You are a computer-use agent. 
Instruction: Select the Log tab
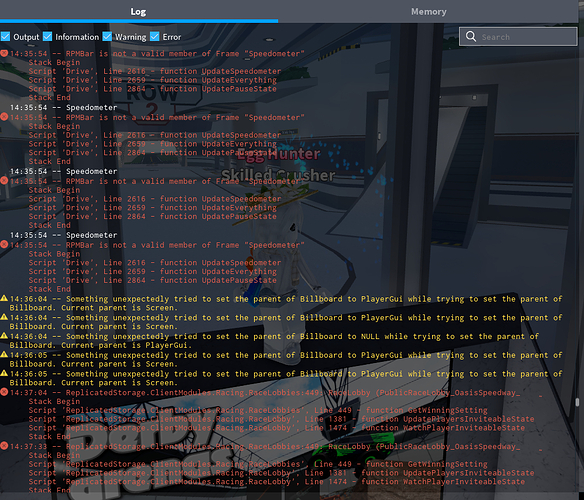click(138, 12)
